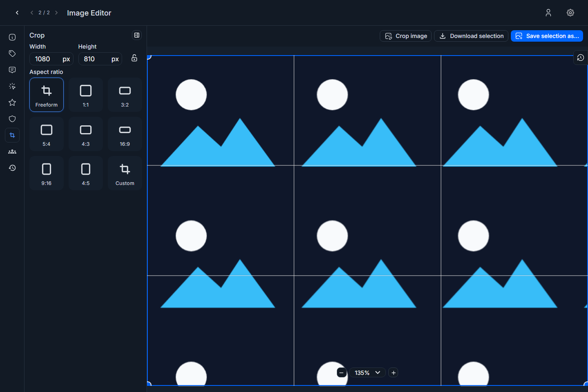
Task: Open the comments sidebar icon
Action: (x=12, y=70)
